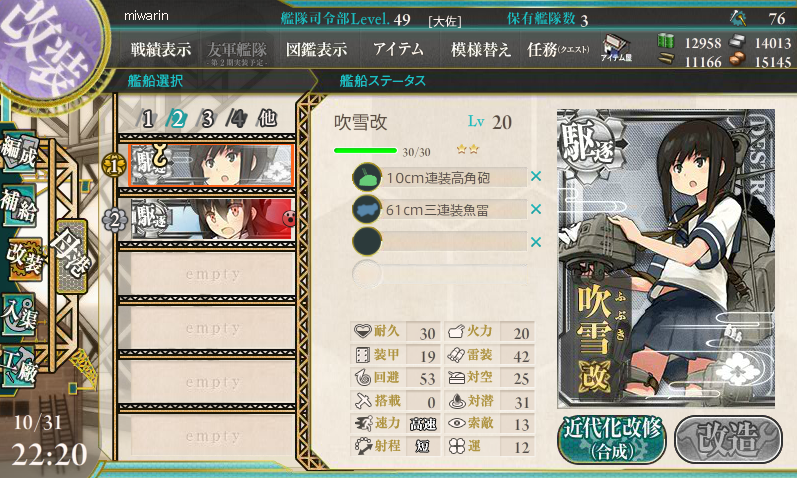Switch to fleet 3 tab

coord(207,119)
